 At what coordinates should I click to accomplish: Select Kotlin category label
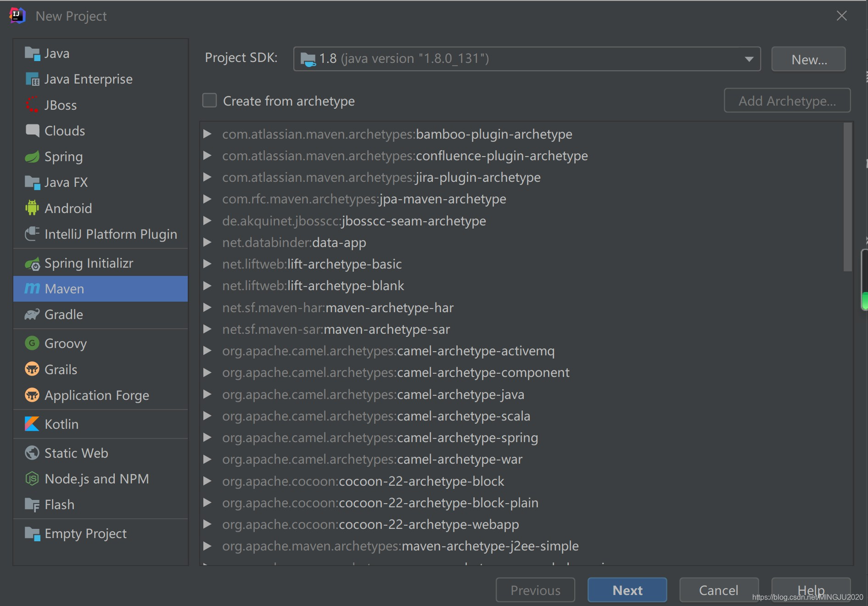coord(62,424)
